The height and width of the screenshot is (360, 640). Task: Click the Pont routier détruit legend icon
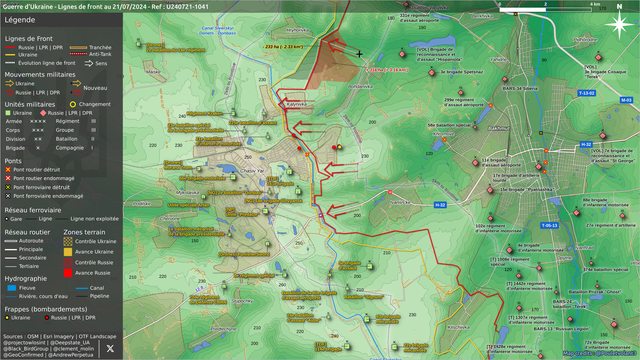(x=8, y=169)
